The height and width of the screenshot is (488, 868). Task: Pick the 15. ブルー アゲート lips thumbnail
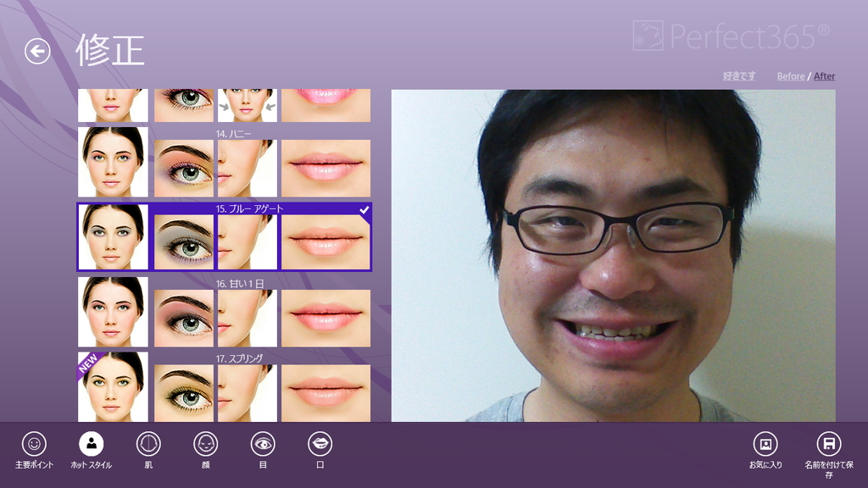(326, 242)
